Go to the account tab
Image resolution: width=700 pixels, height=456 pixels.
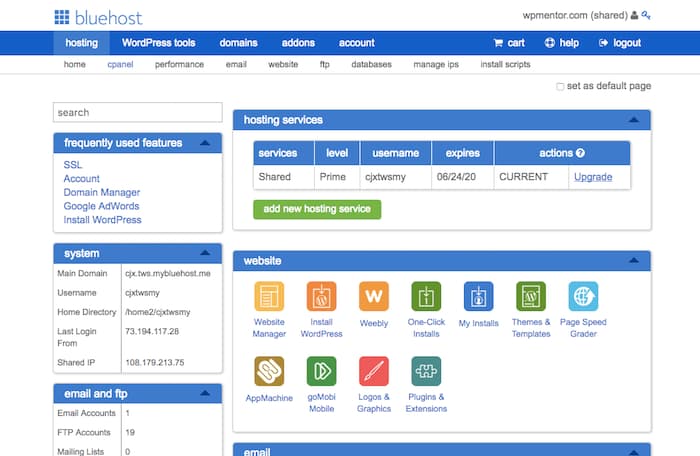point(356,43)
